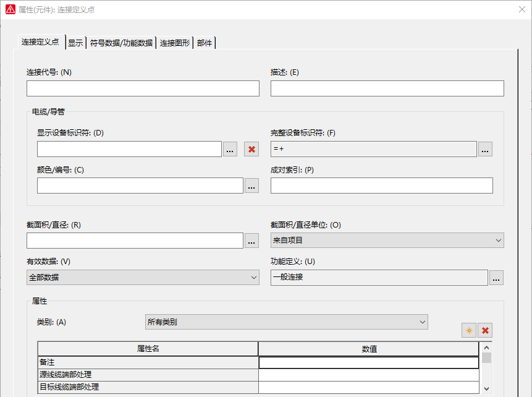Expand the 类别 dropdown showing 所有类别
Viewport: 532px width, 397px height.
(287, 322)
